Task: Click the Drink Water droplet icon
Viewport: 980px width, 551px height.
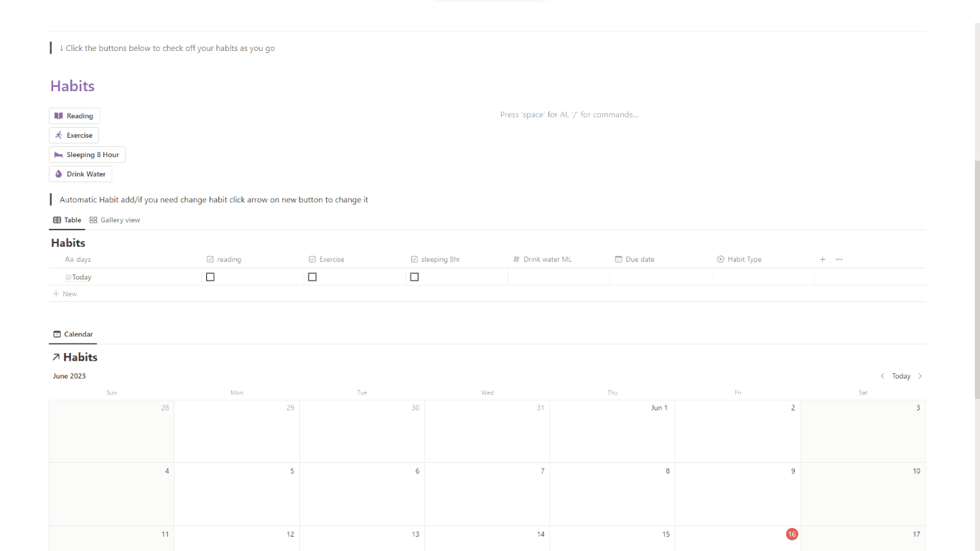Action: [x=59, y=174]
